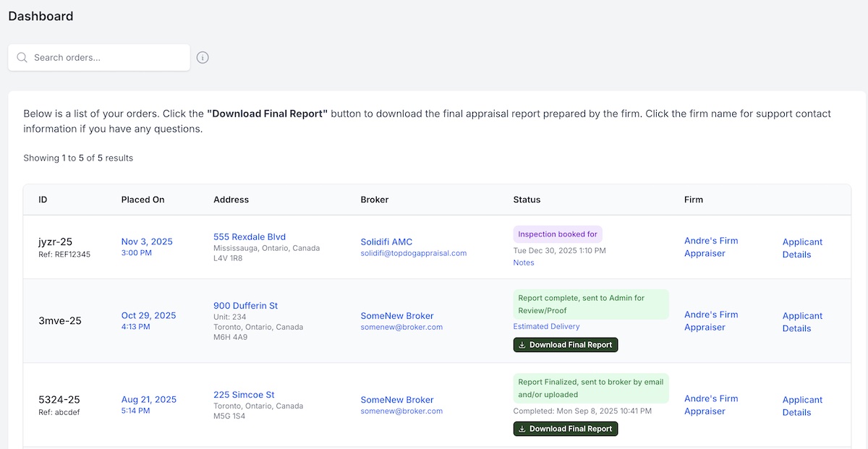Click the Aug 21, 2025 placed-on date link

[148, 399]
